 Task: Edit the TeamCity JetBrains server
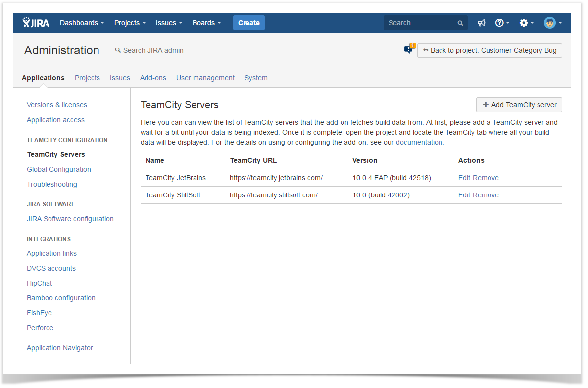464,178
